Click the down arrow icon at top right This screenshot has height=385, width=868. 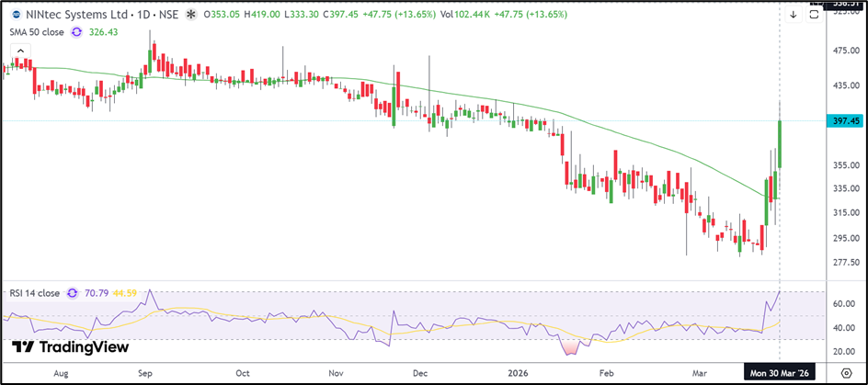(794, 15)
